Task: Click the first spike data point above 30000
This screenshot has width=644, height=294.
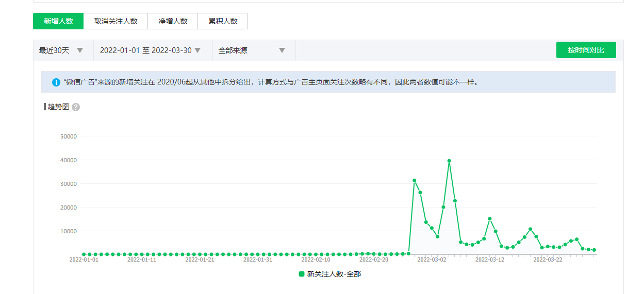Action: coord(414,180)
